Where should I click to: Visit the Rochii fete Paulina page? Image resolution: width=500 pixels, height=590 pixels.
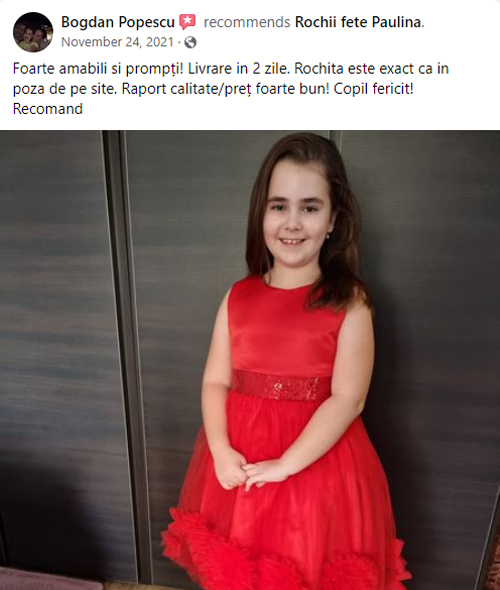coord(358,22)
